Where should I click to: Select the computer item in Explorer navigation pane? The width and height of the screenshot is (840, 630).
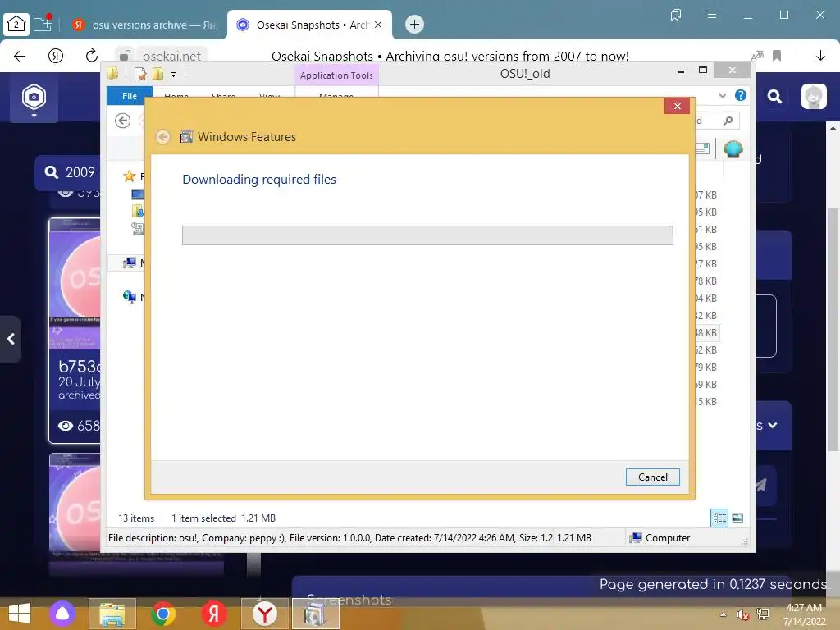[129, 262]
